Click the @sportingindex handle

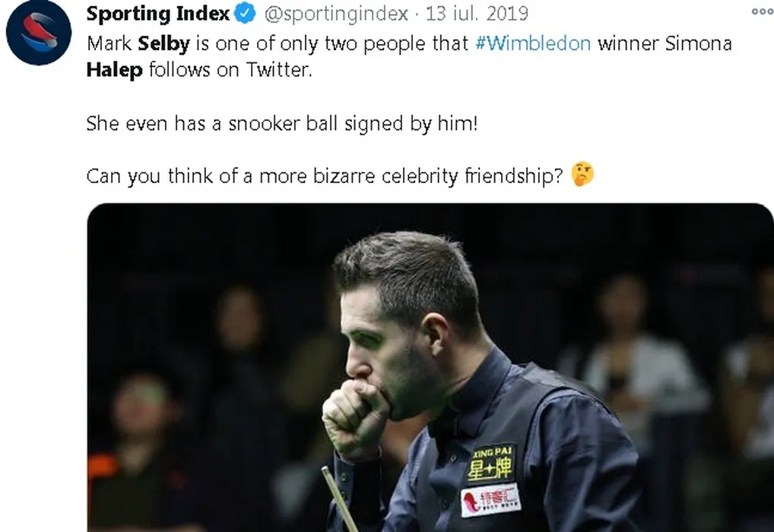click(336, 14)
